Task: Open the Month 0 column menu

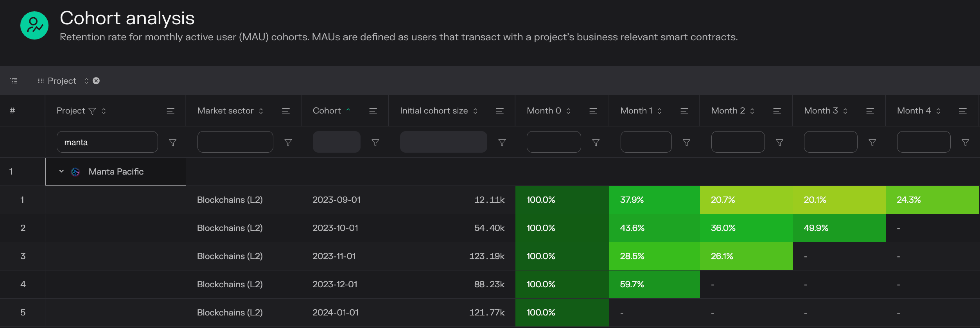Action: (x=593, y=111)
